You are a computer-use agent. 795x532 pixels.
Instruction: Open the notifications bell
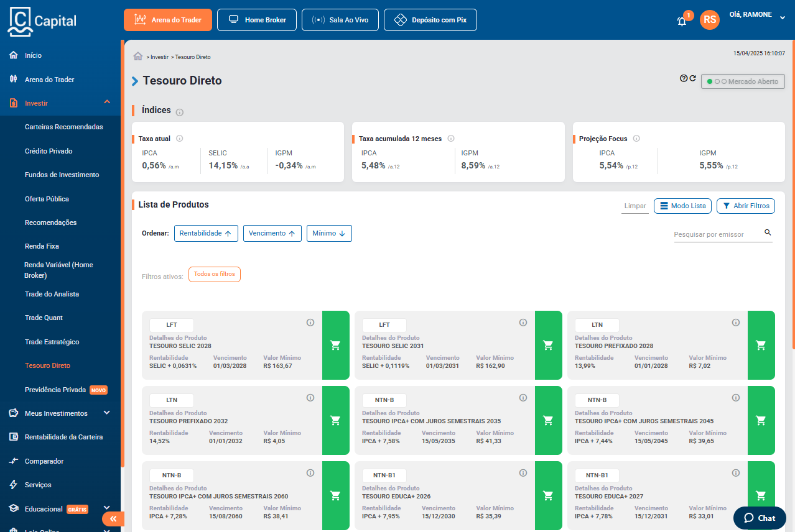pyautogui.click(x=682, y=21)
